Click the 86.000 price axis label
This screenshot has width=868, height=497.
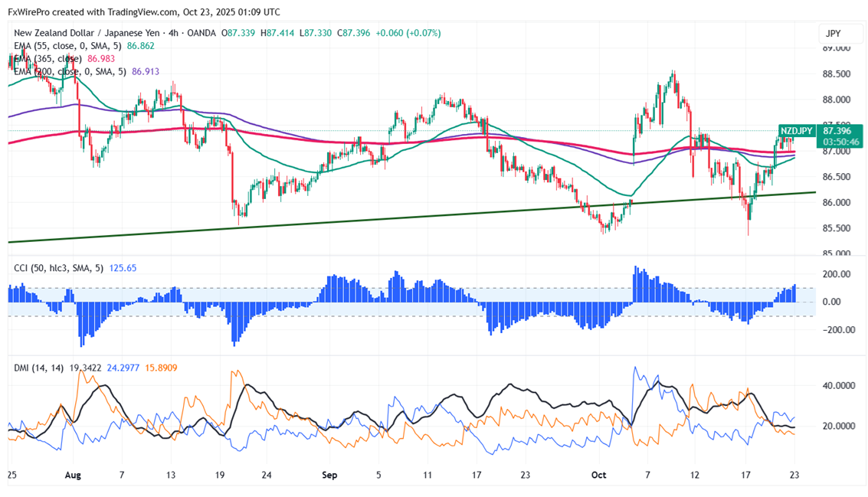coord(837,203)
